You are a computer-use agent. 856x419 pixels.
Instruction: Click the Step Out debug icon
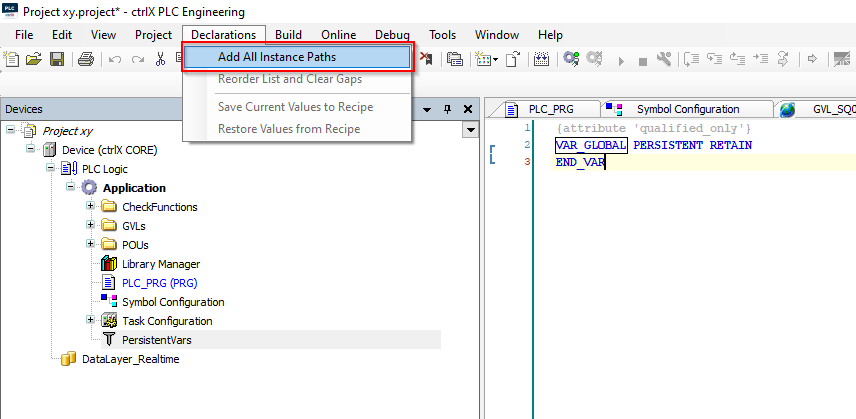tap(738, 58)
